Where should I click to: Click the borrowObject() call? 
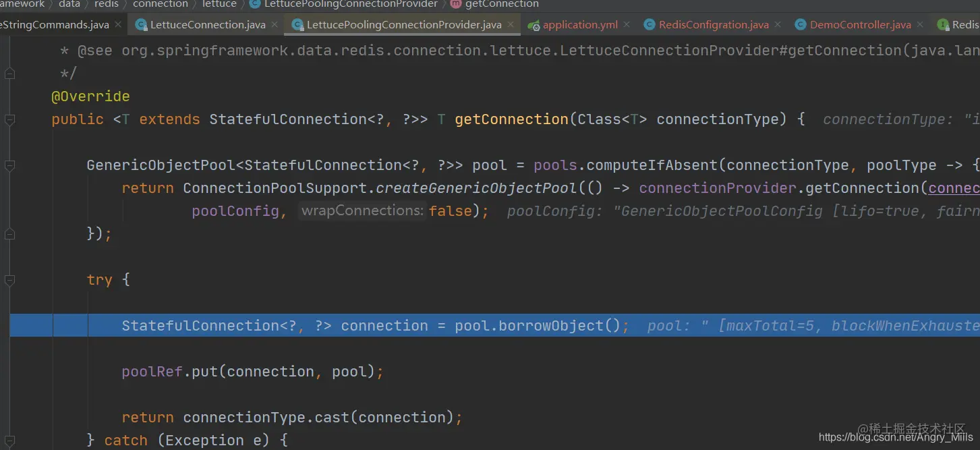tap(560, 325)
